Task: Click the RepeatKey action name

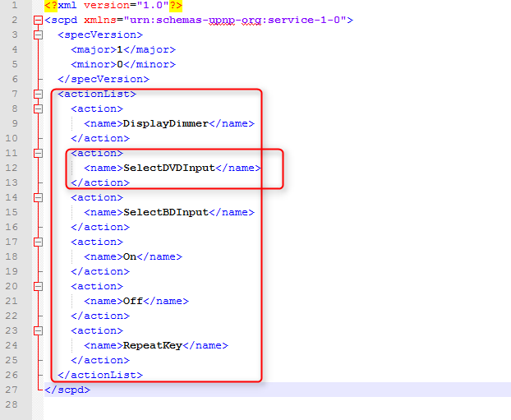Action: pyautogui.click(x=153, y=345)
